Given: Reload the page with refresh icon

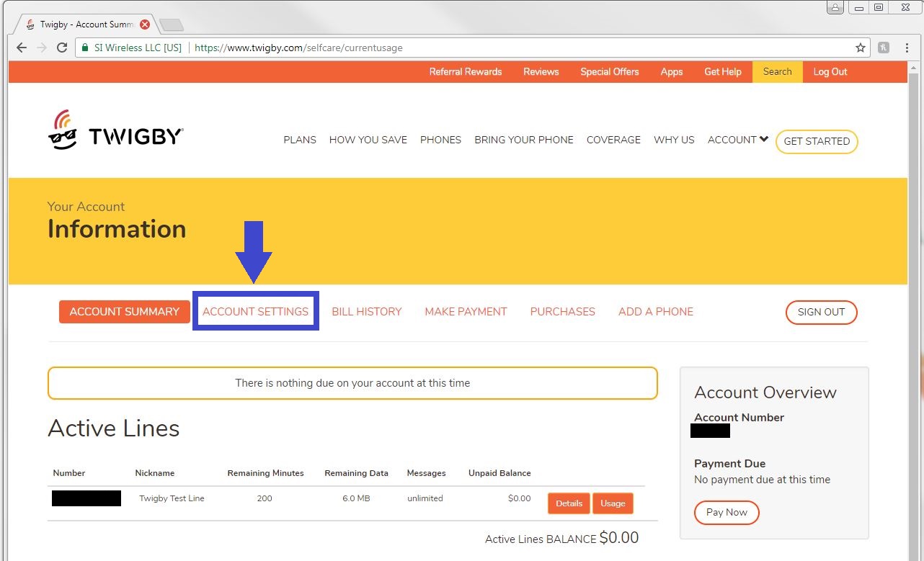Looking at the screenshot, I should coord(62,48).
